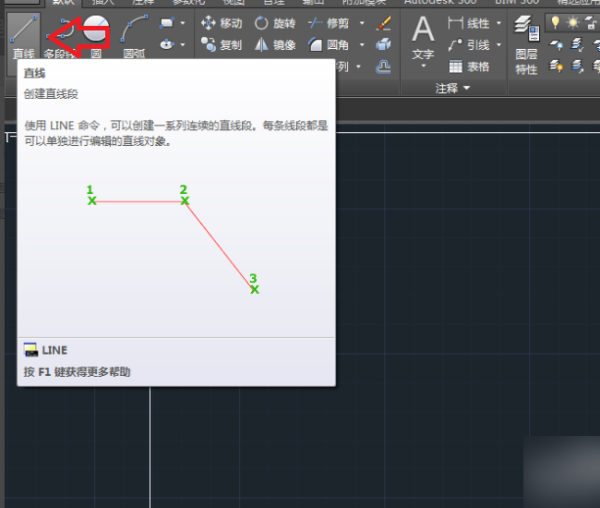Click the Explode icon
Image resolution: width=600 pixels, height=508 pixels.
coord(383,45)
